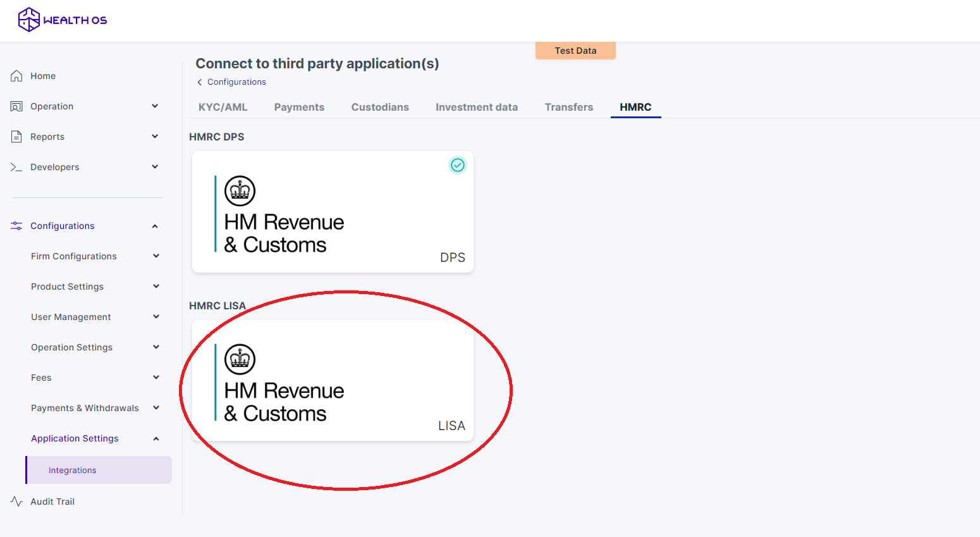Click the DPS card's connected checkmark icon
The image size is (980, 537).
point(458,165)
